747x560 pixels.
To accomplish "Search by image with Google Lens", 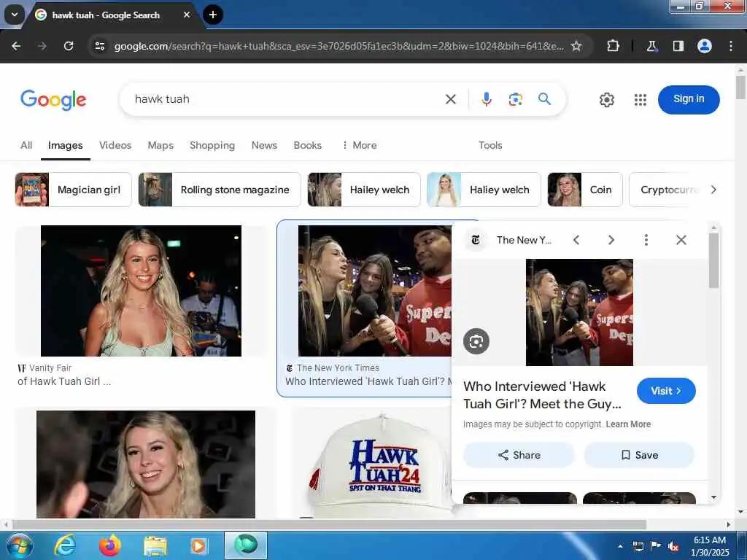I will click(x=516, y=99).
